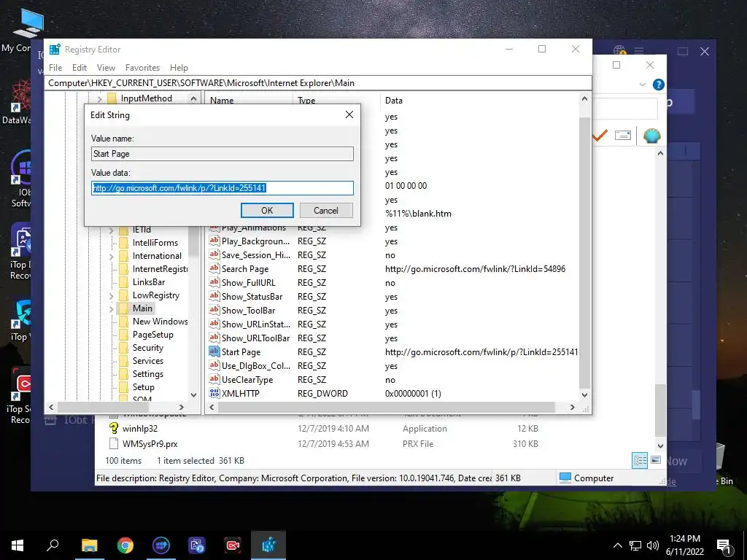
Task: Select the New Windows folder icon
Action: coord(123,322)
